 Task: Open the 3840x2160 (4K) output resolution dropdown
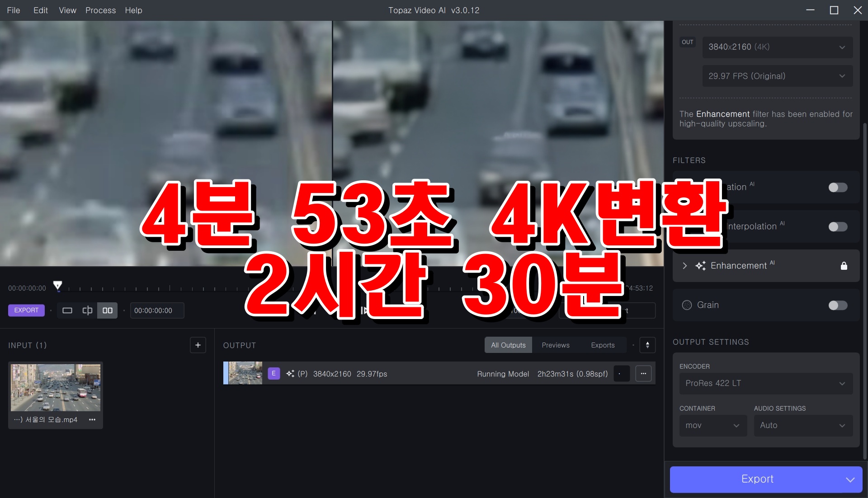pyautogui.click(x=777, y=47)
